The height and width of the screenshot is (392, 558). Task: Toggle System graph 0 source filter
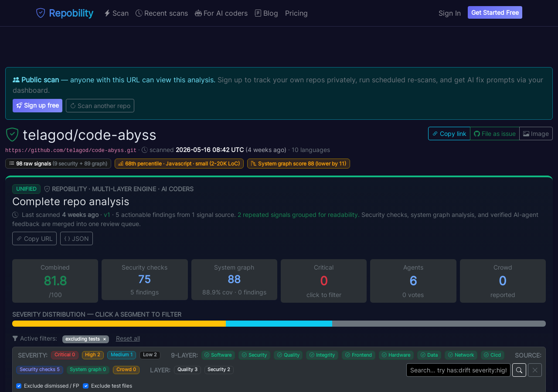pos(88,370)
